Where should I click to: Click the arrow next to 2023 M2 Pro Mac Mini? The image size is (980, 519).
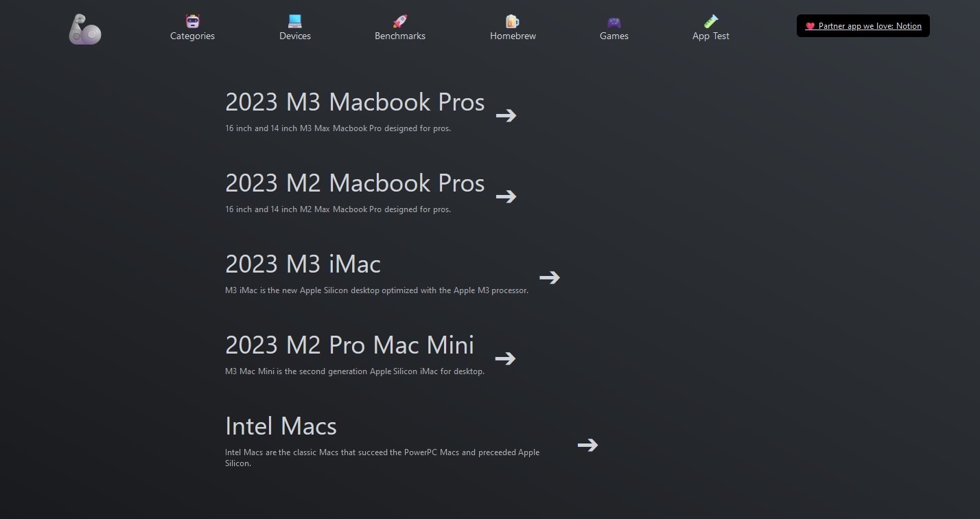click(505, 358)
